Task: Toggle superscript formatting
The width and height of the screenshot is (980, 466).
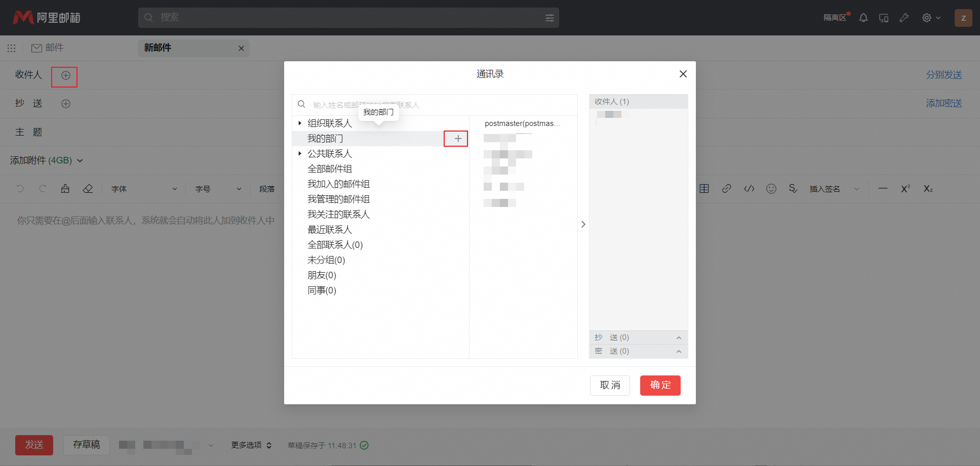Action: pyautogui.click(x=905, y=188)
